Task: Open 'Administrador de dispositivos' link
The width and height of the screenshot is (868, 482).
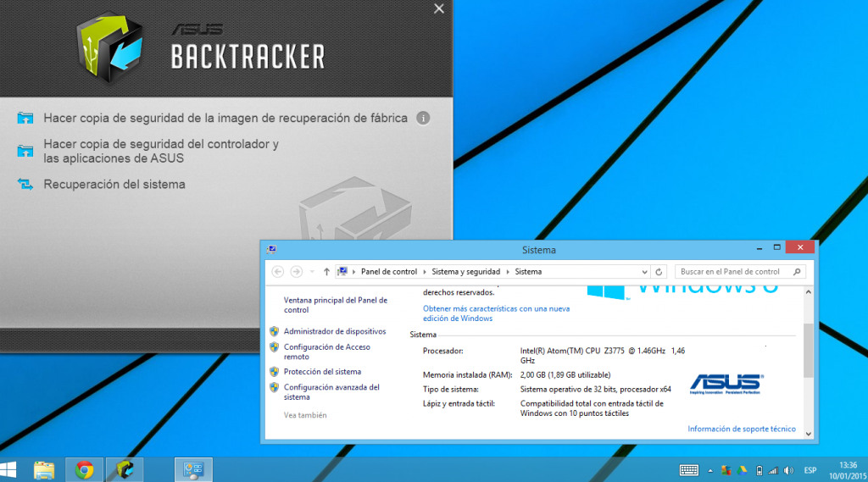Action: (334, 331)
